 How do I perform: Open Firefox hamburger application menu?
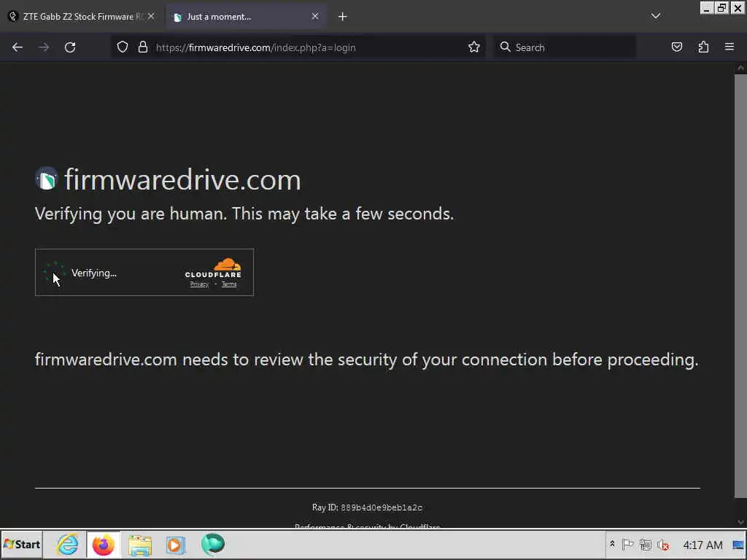pos(729,47)
